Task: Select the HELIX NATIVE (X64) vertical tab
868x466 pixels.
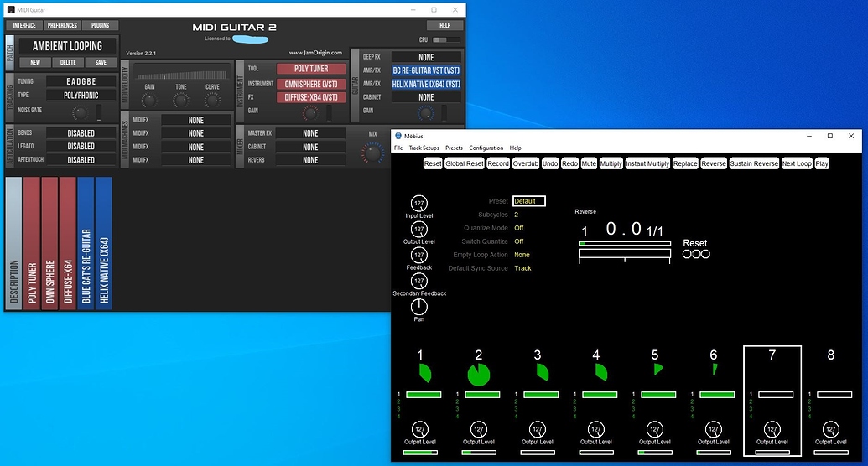Action: (x=104, y=244)
